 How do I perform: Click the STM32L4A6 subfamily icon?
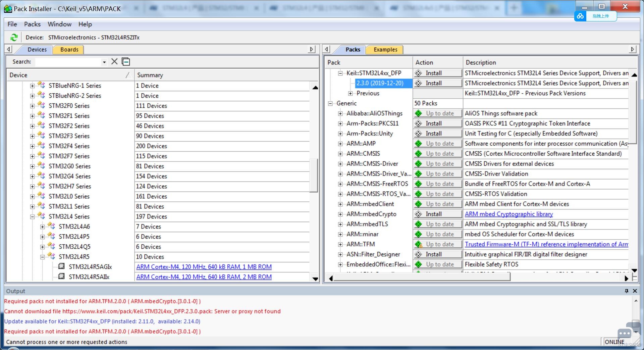pos(51,226)
